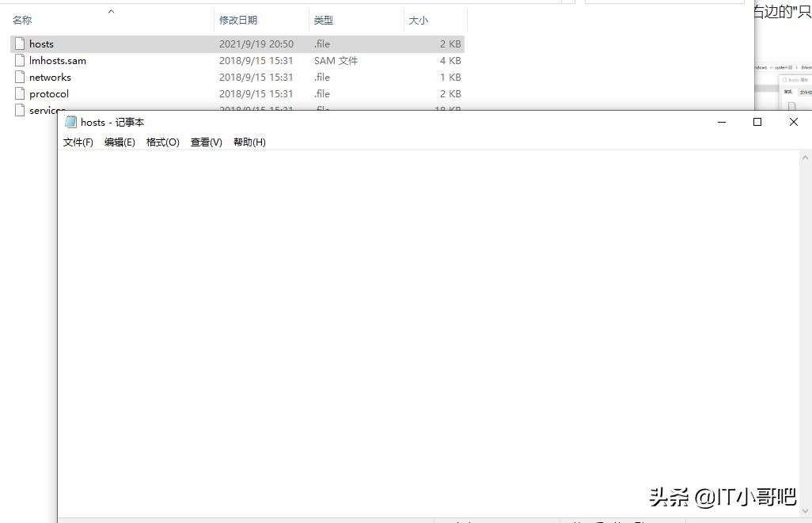The height and width of the screenshot is (523, 812).
Task: Open the 查看(V) menu in Notepad
Action: (206, 142)
